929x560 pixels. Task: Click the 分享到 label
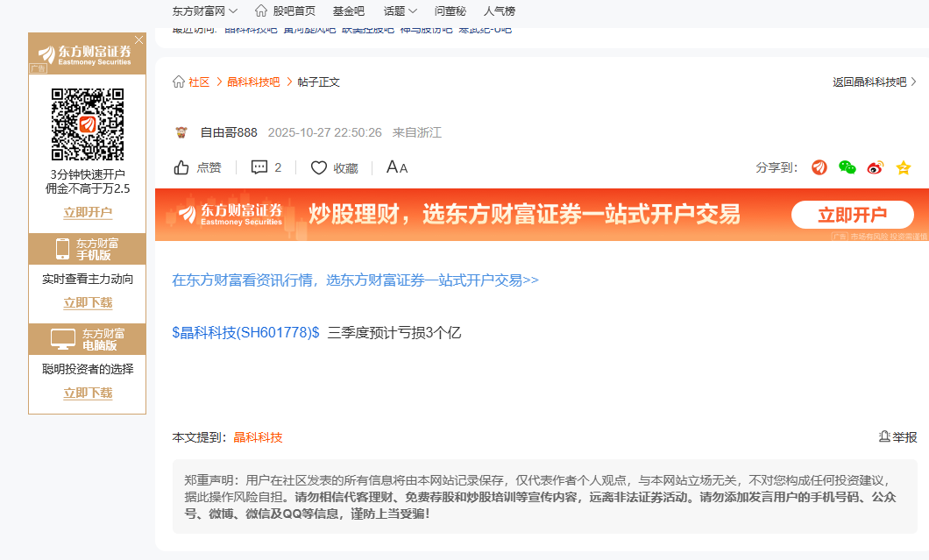click(777, 167)
